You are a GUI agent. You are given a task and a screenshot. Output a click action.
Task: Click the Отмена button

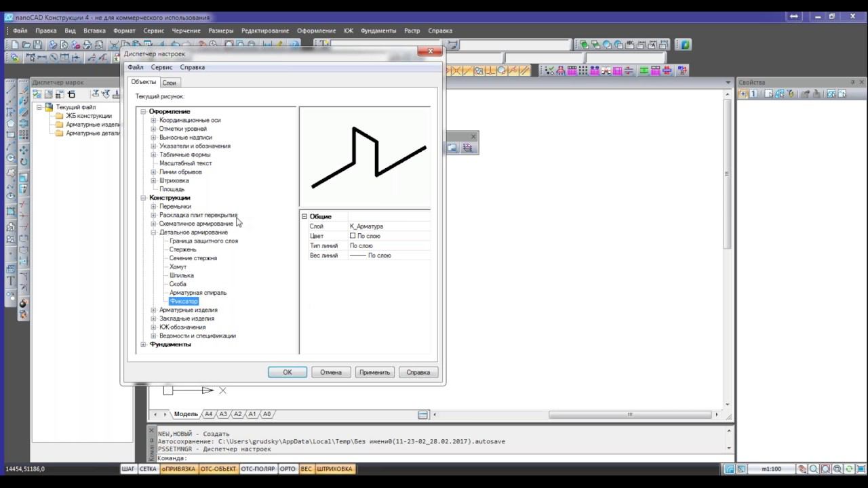click(331, 372)
